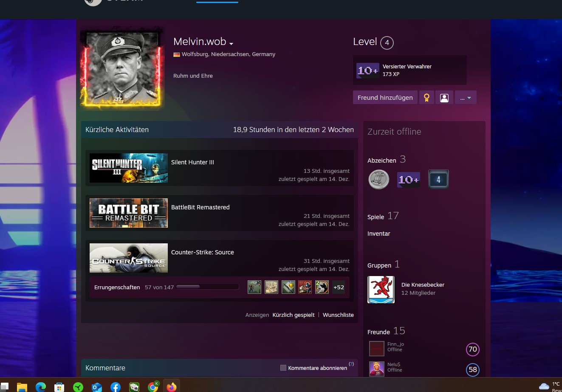
Task: Click the (?) help mark near Kommentare
Action: point(351,364)
